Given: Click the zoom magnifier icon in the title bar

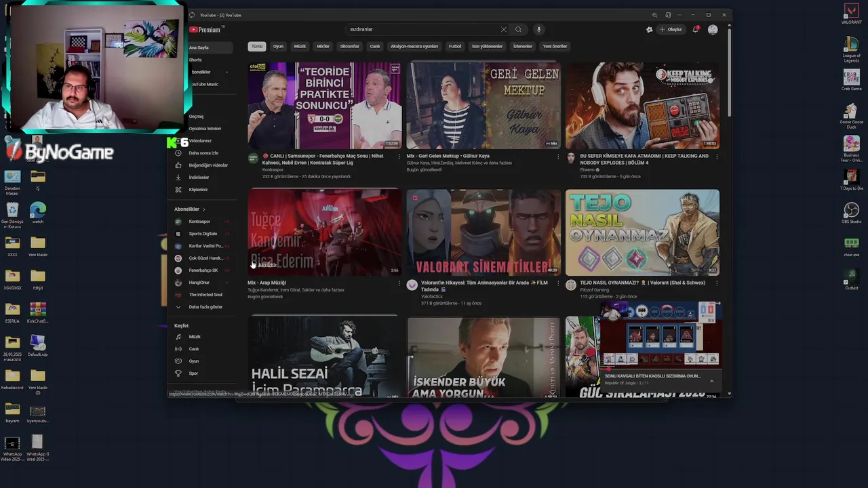Looking at the screenshot, I should click(x=654, y=15).
